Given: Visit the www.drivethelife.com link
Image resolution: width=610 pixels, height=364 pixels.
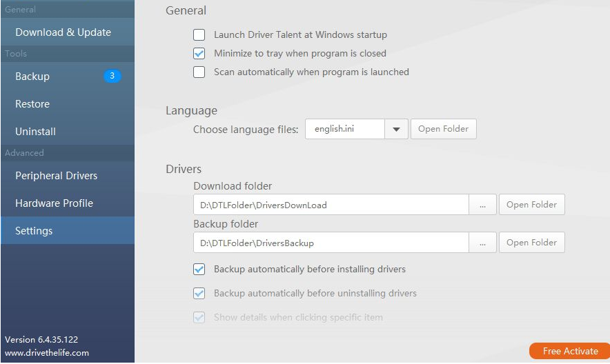Looking at the screenshot, I should pyautogui.click(x=47, y=353).
